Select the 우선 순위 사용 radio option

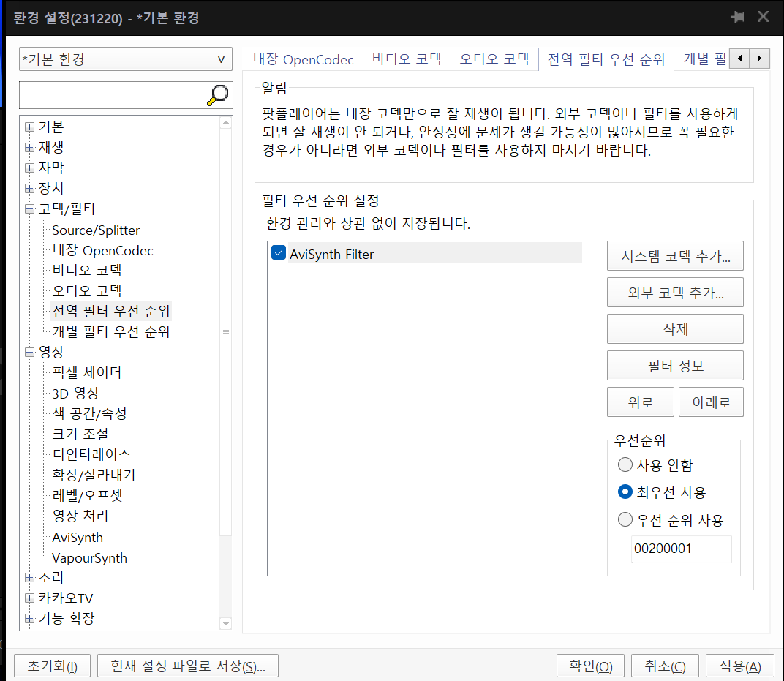(x=625, y=520)
